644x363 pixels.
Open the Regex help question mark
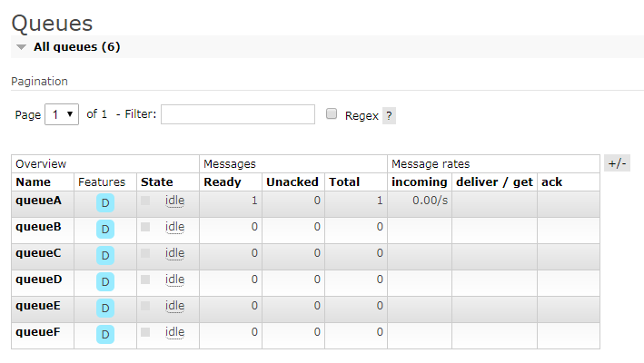[x=389, y=116]
